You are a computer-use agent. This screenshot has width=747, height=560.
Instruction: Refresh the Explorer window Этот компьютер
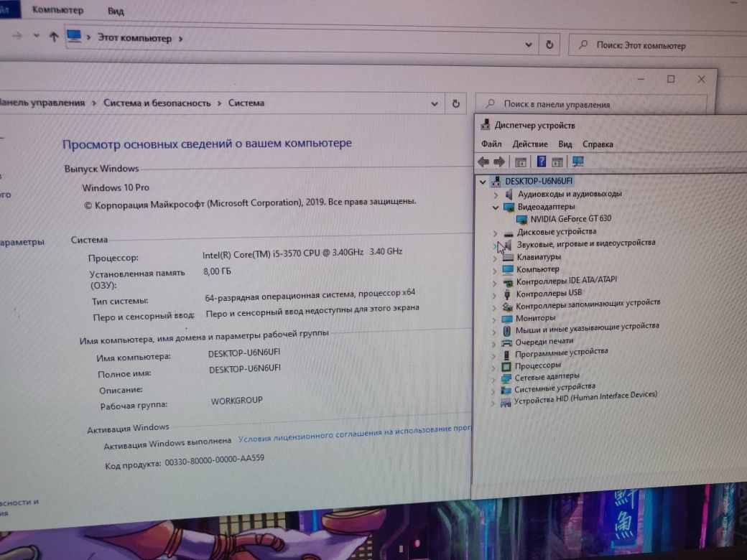(549, 45)
